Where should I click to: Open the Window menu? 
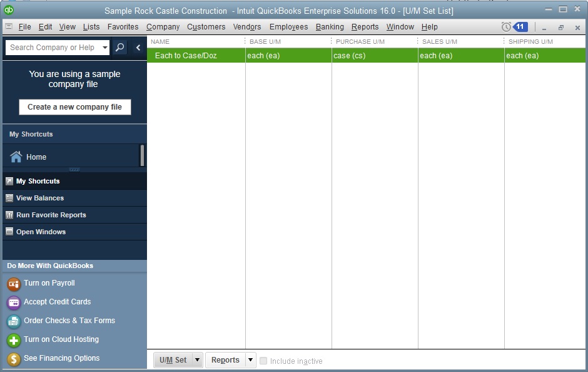click(x=400, y=27)
